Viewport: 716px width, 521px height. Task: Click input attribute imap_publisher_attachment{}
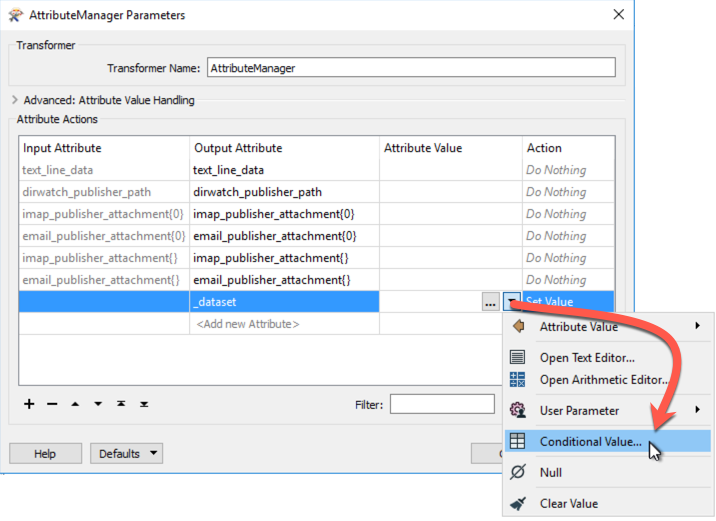[x=104, y=258]
